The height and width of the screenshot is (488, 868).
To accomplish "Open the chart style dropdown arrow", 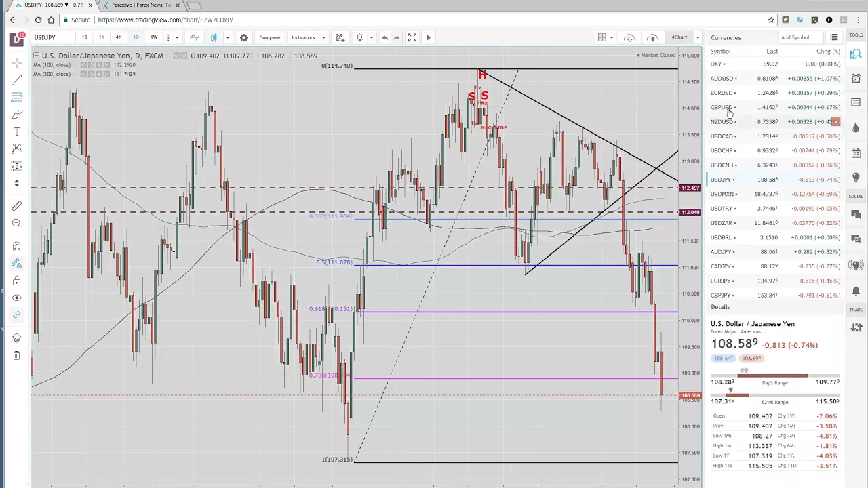I will pos(227,37).
